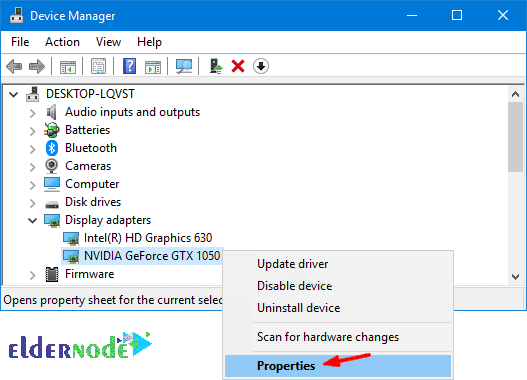Expand the Bluetooth category

[x=32, y=149]
